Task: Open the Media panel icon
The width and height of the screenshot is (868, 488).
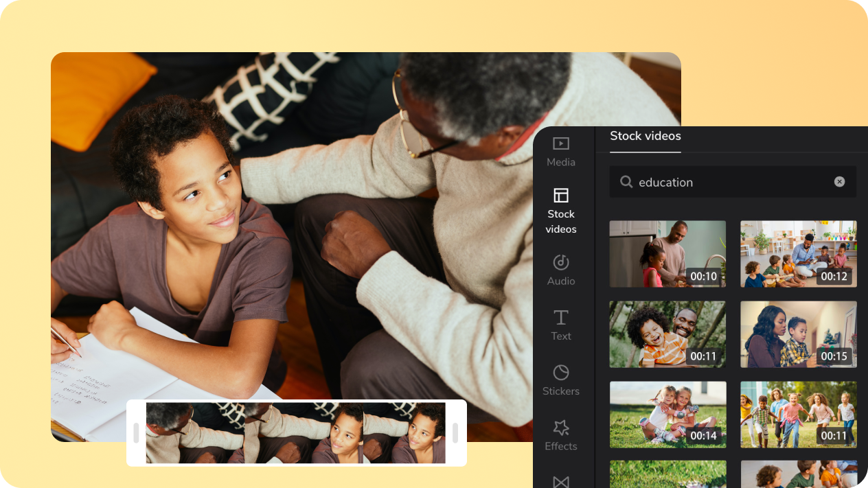Action: coord(561,143)
